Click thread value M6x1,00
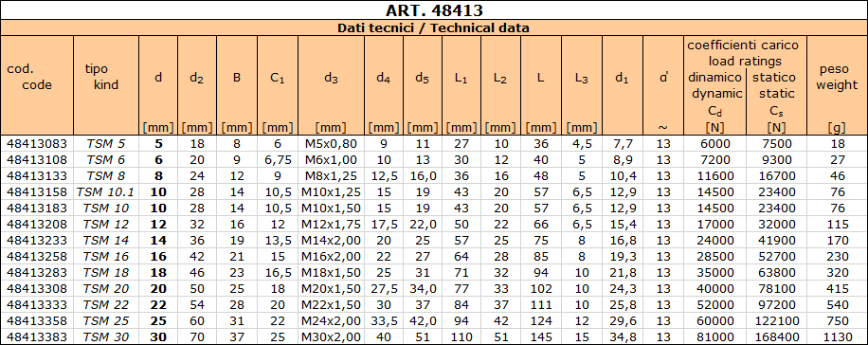868x345 pixels. pyautogui.click(x=331, y=159)
